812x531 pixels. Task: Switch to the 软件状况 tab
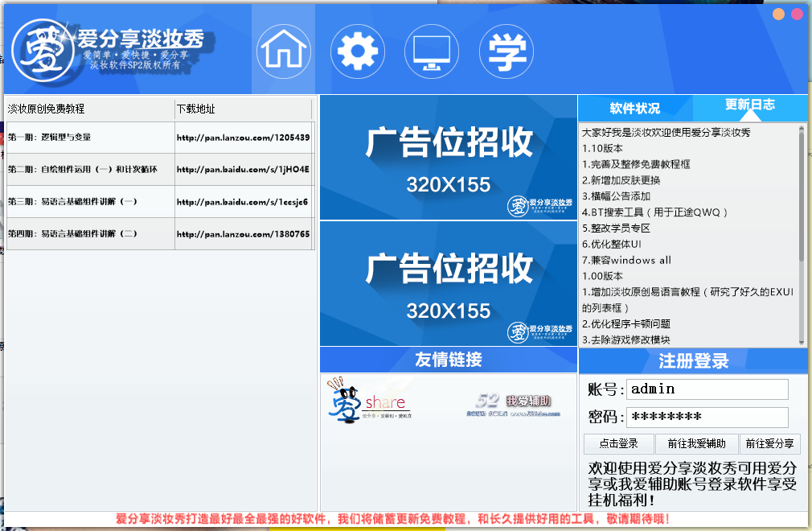tap(635, 109)
